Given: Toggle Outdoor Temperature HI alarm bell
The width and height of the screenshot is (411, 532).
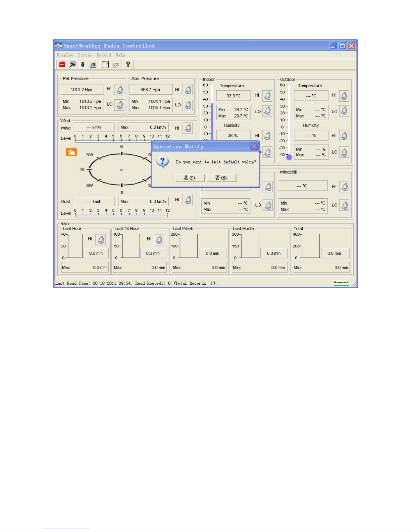Looking at the screenshot, I should pos(344,96).
